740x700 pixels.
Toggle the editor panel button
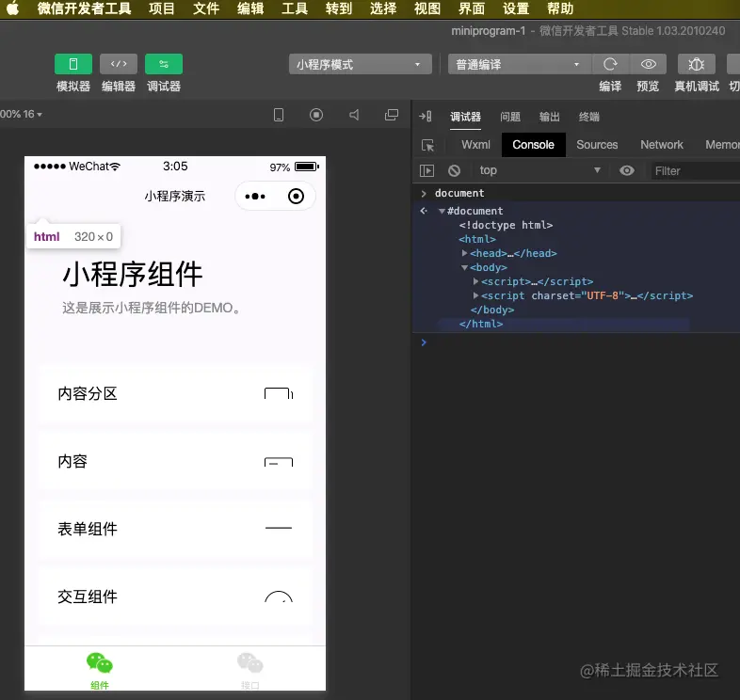pyautogui.click(x=119, y=64)
